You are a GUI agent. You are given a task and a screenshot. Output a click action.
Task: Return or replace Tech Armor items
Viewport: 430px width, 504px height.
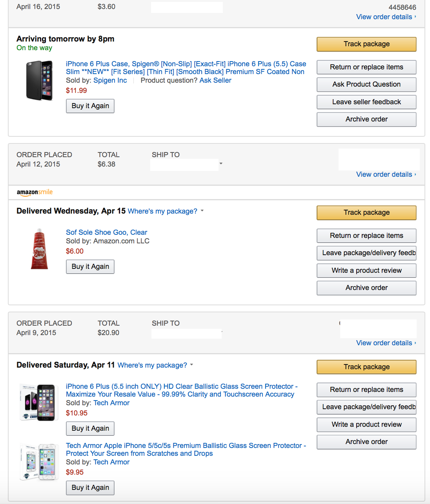366,390
